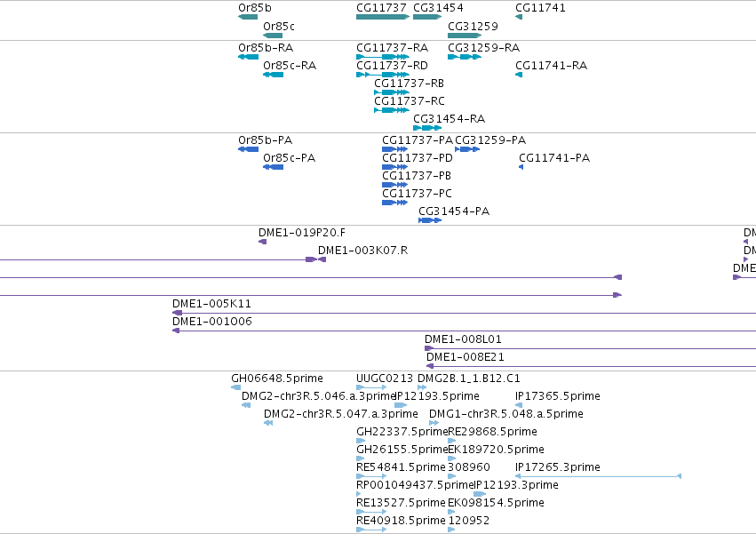Select the DME1-005K11 BAC label
Screen dimensions: 756x534
[211, 304]
